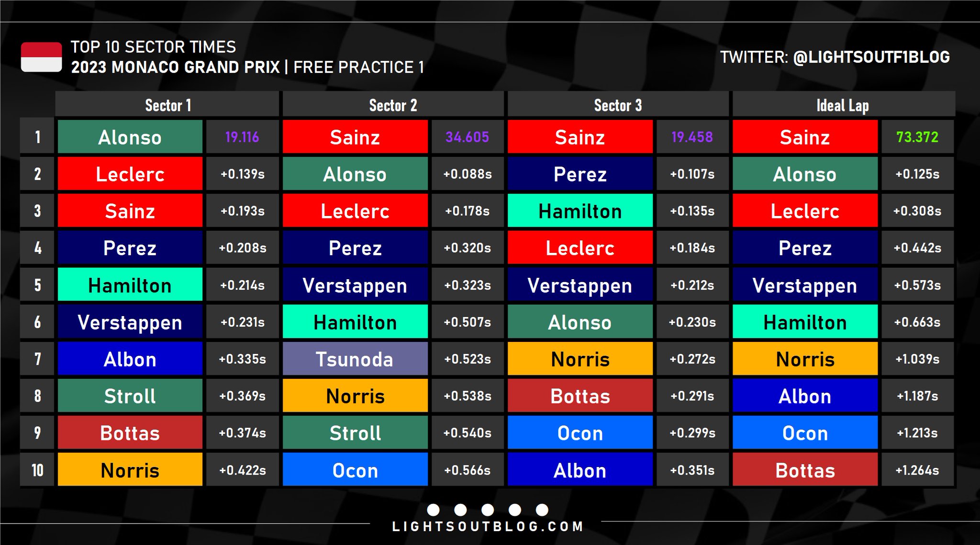The width and height of the screenshot is (980, 545).
Task: Click Hamilton's teal cell in Sector 3
Action: (x=580, y=211)
